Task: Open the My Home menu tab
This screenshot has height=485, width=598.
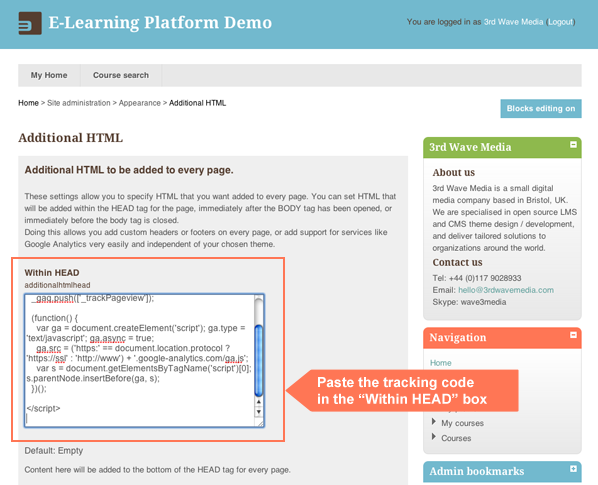Action: coord(49,75)
